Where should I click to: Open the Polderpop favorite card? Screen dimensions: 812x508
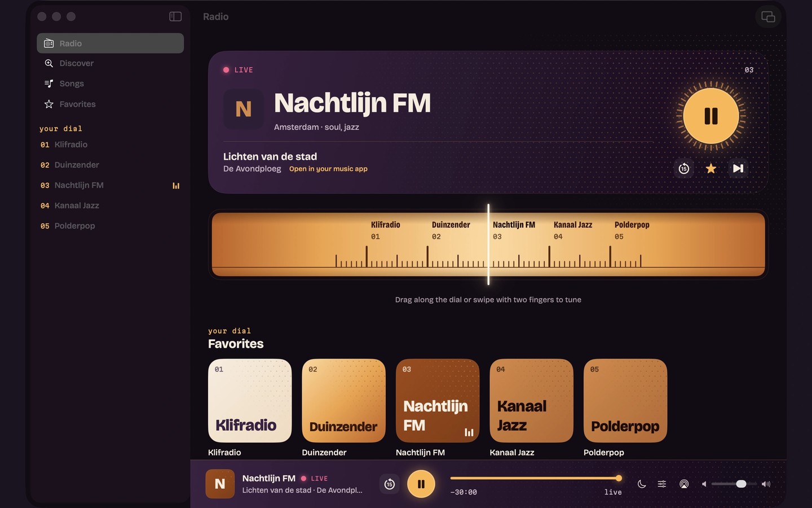[x=625, y=401]
